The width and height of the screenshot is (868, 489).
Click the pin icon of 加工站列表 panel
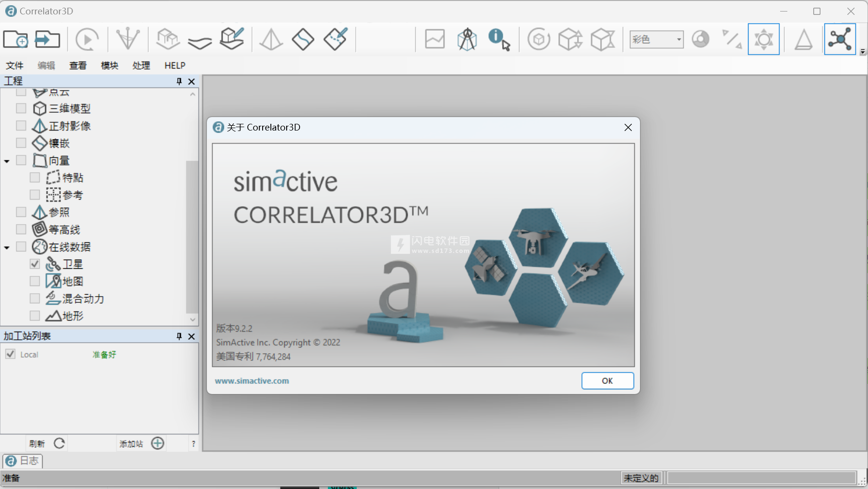pyautogui.click(x=179, y=336)
